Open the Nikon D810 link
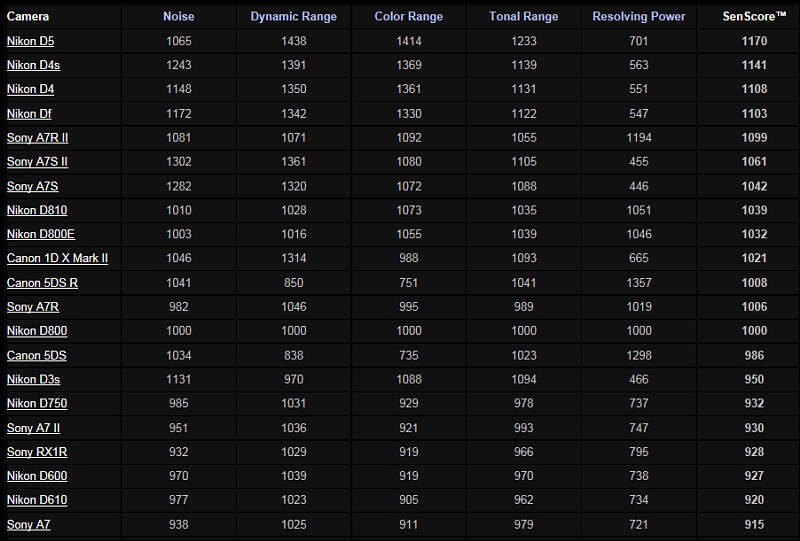Viewport: 800px width, 541px height. (37, 210)
